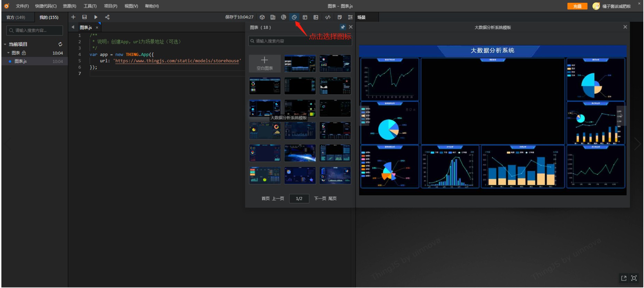Image resolution: width=644 pixels, height=288 pixels.
Task: Collapse the 图表 folder
Action: coord(8,53)
